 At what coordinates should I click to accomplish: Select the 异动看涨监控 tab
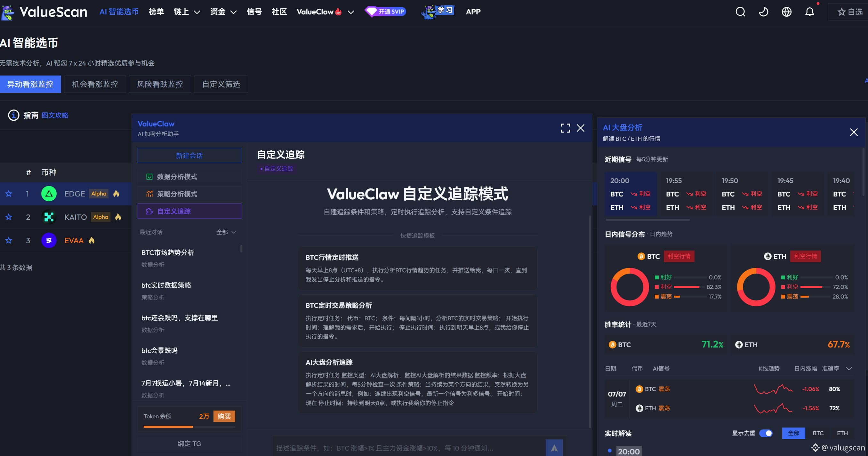[x=30, y=84]
